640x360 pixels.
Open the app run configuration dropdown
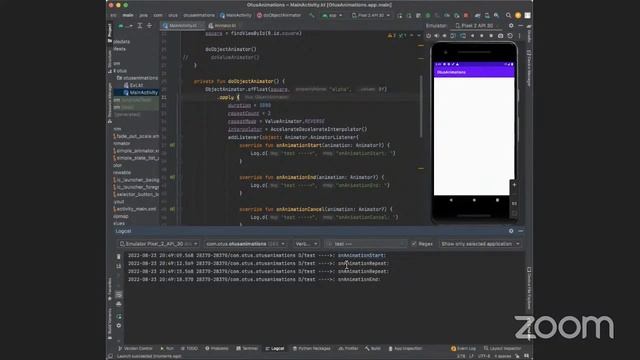coord(332,16)
